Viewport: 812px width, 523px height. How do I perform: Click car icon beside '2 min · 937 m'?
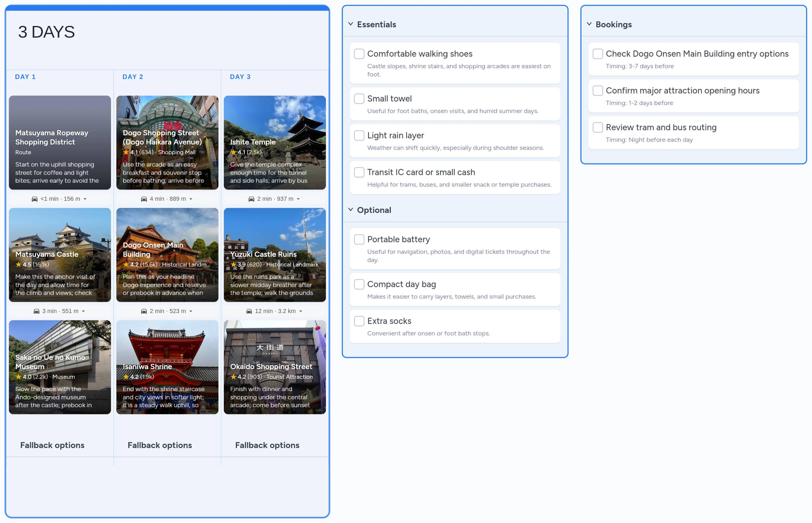(x=251, y=199)
